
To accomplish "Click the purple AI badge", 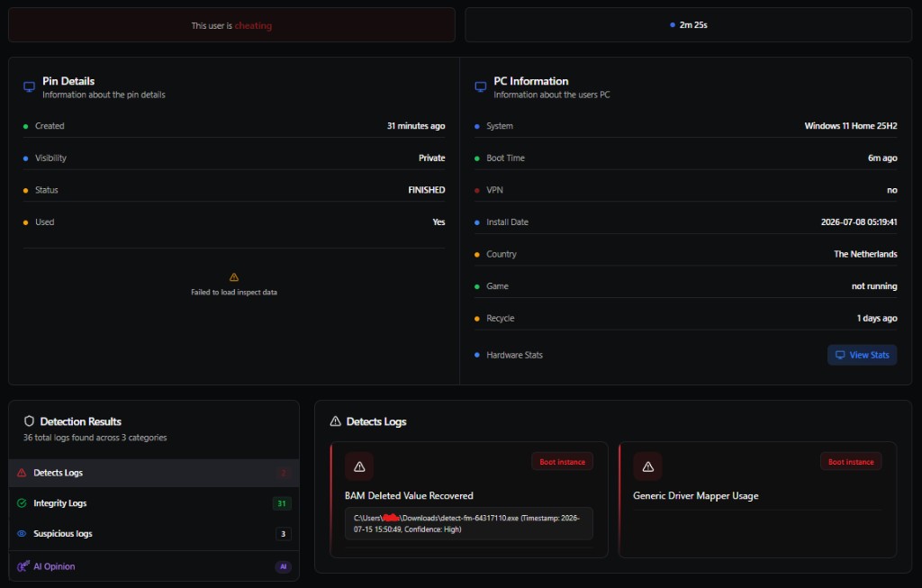I will coord(283,566).
